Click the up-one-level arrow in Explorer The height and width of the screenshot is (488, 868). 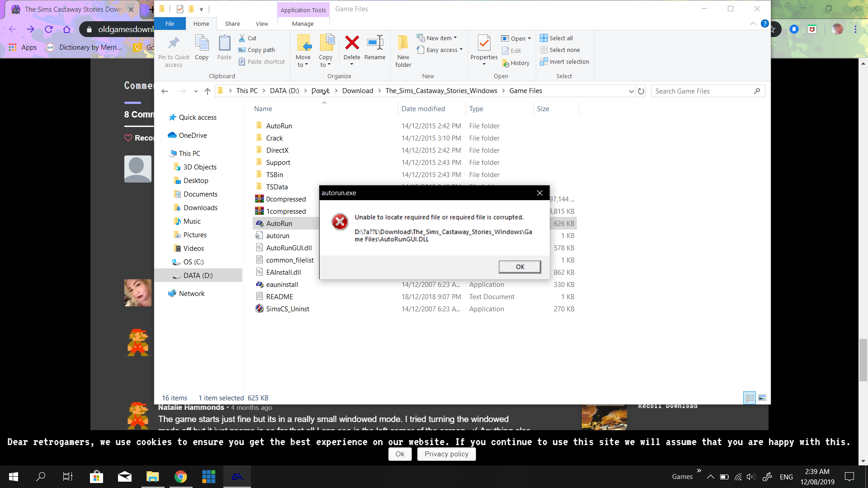click(x=208, y=91)
